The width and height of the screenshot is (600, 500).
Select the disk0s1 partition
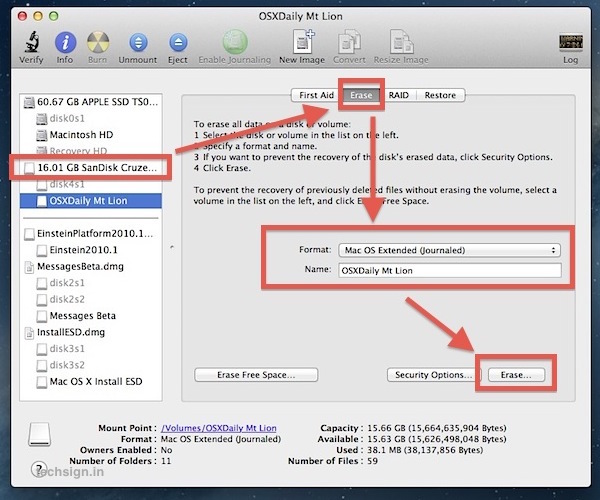click(x=91, y=119)
